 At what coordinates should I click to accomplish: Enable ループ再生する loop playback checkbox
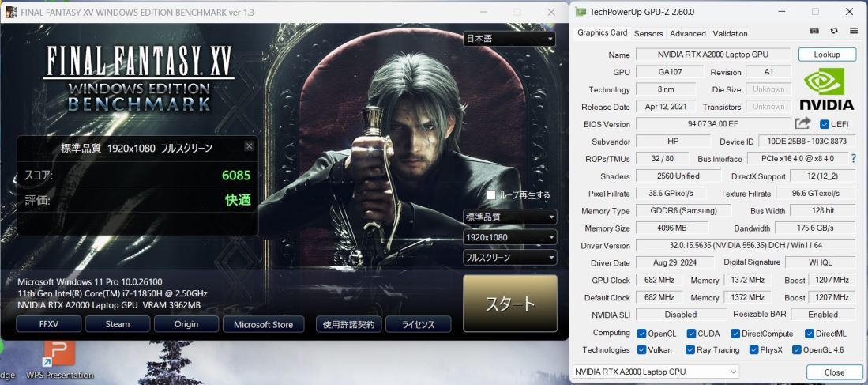[491, 195]
